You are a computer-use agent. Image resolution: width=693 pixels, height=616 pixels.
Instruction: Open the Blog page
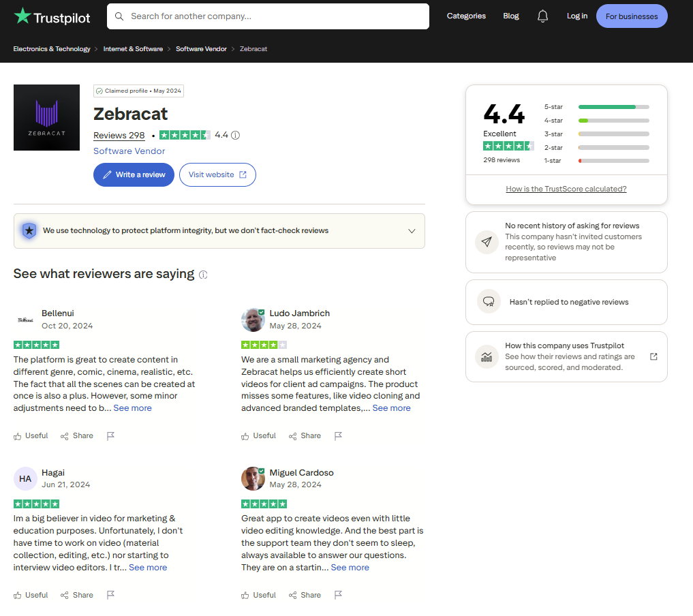point(511,16)
